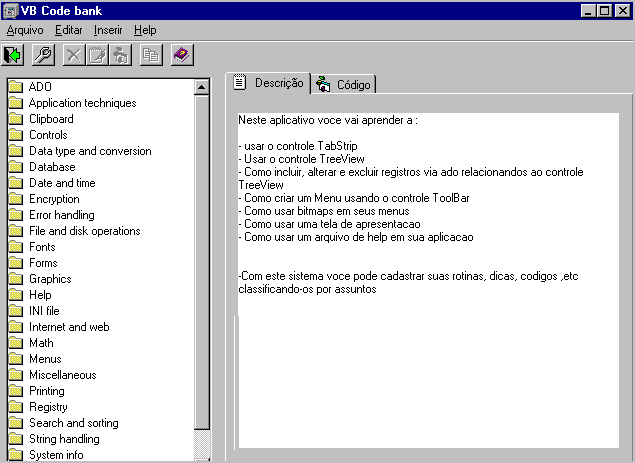Switch to the Código tab
Viewport: 635px width, 463px height.
pos(343,85)
